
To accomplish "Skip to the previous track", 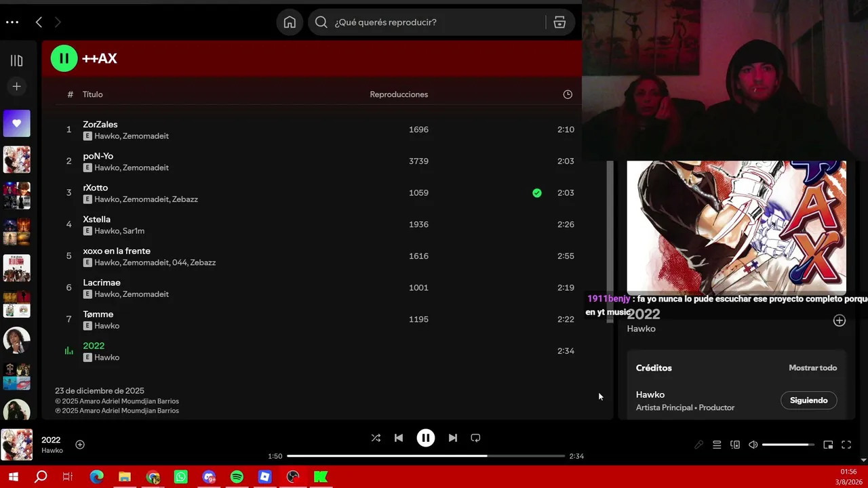I will (x=399, y=438).
